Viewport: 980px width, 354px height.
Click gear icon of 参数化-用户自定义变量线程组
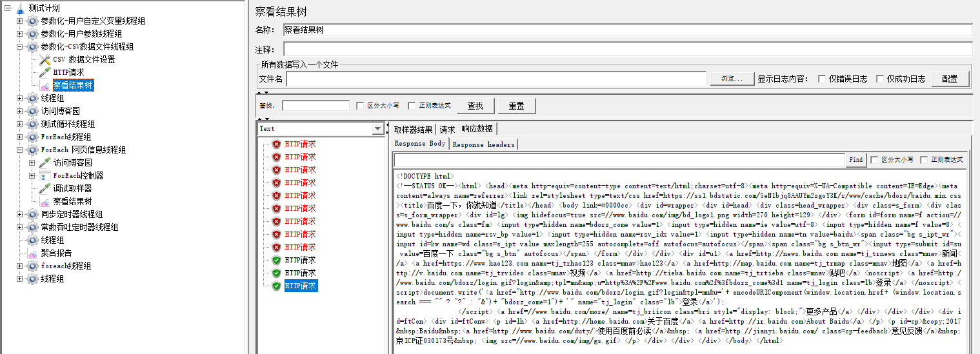click(32, 21)
